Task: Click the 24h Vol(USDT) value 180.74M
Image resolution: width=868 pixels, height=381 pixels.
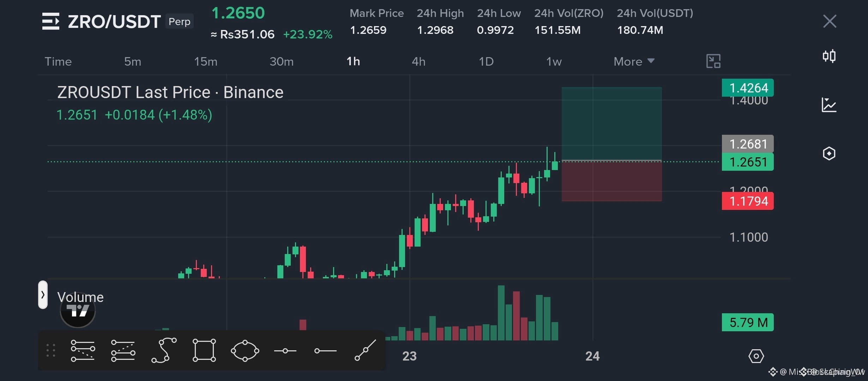Action: [640, 30]
